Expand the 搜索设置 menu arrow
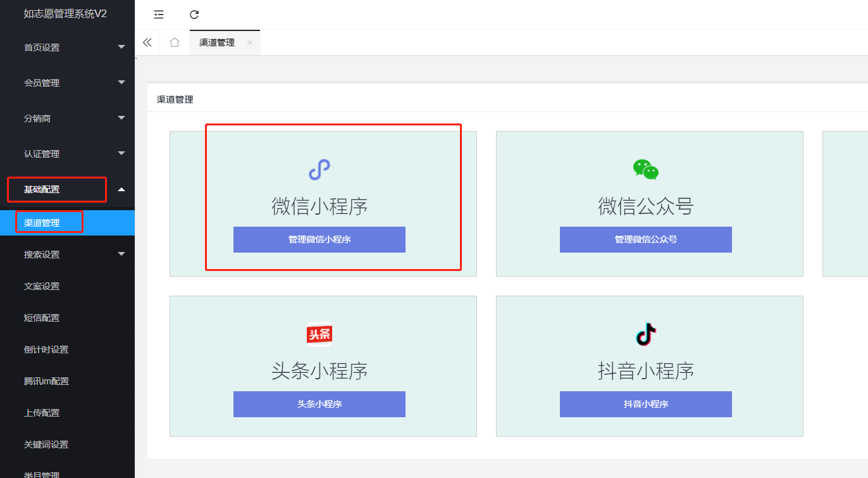 point(121,255)
